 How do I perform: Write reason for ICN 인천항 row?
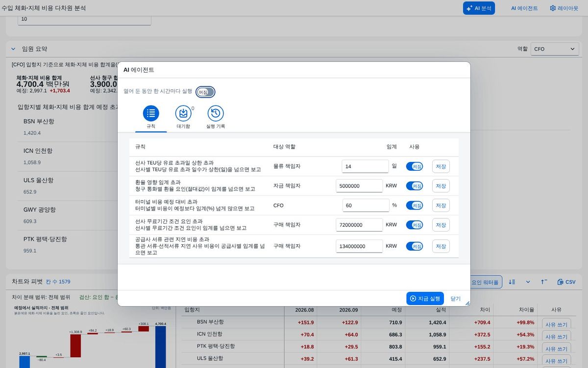pos(556,337)
